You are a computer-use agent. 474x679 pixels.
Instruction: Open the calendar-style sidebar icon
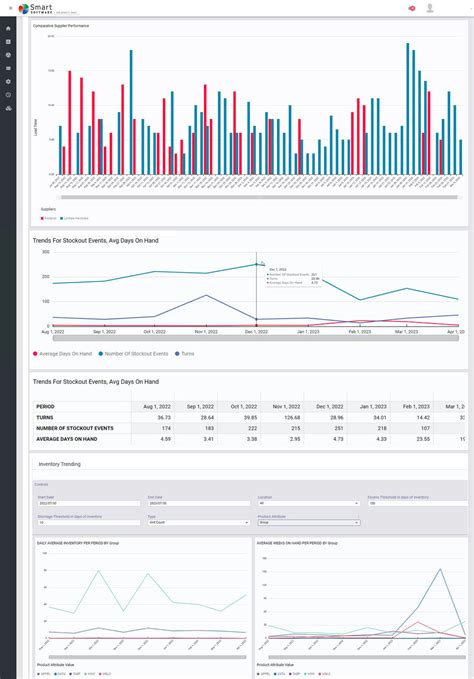(x=8, y=42)
